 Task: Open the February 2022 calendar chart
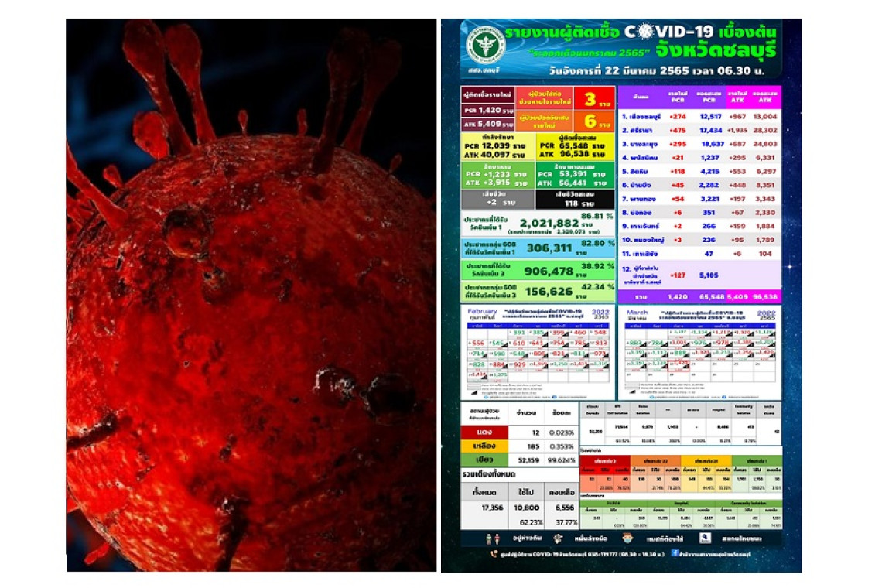pos(538,351)
